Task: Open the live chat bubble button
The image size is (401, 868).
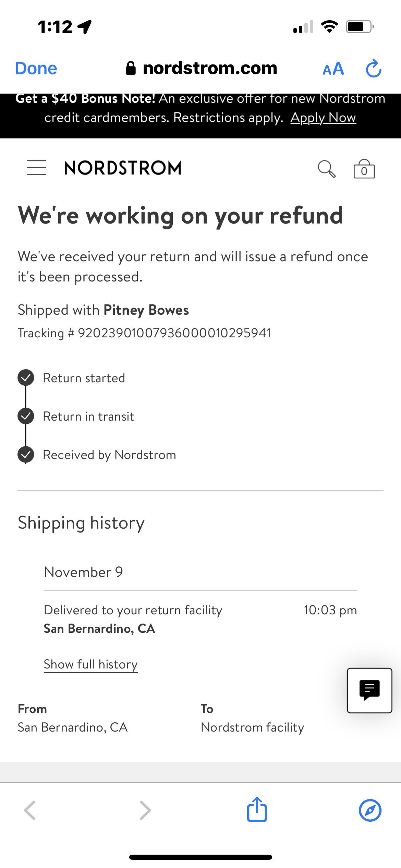Action: pyautogui.click(x=369, y=690)
